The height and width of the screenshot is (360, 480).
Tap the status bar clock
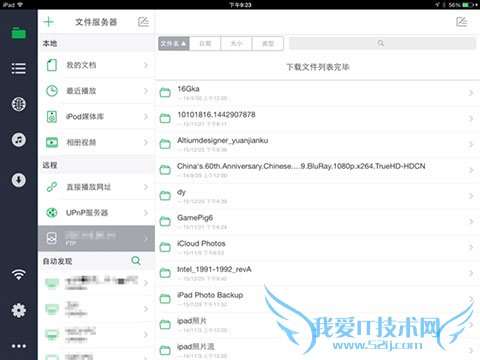click(240, 5)
